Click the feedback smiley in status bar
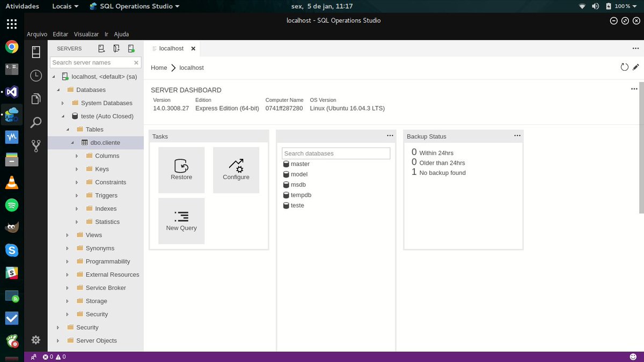This screenshot has width=644, height=362. click(x=633, y=357)
